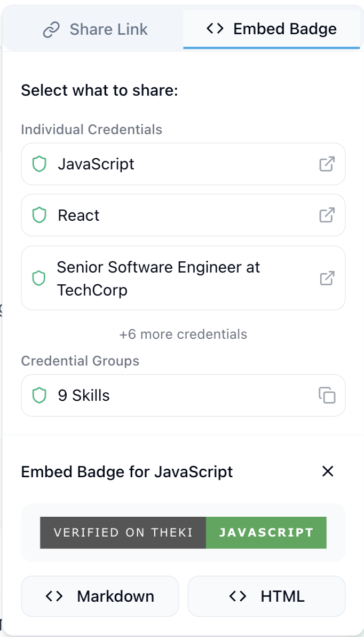Click shield icon beside Senior Software Engineer
The width and height of the screenshot is (364, 637).
point(39,278)
